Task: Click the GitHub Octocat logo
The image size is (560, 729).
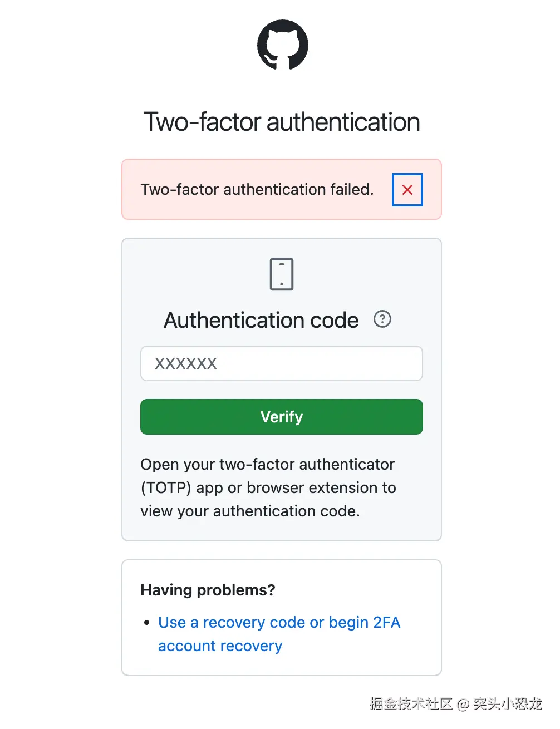Action: (282, 45)
